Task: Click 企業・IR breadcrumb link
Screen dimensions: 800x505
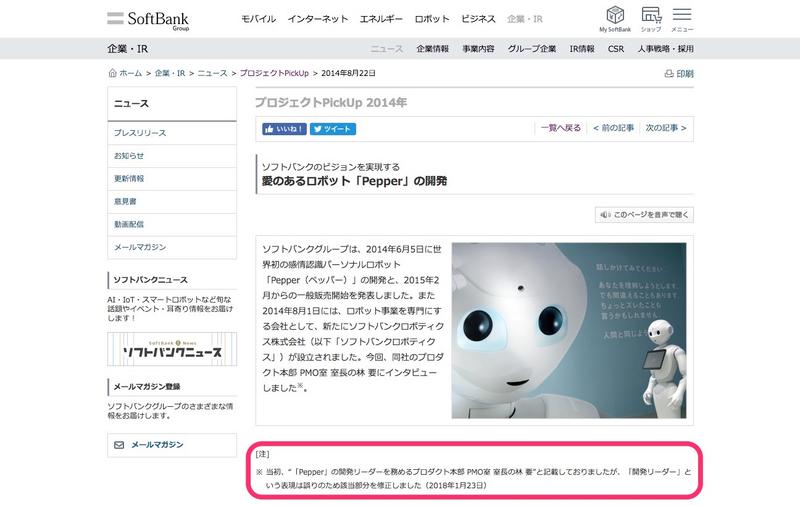Action: tap(170, 73)
